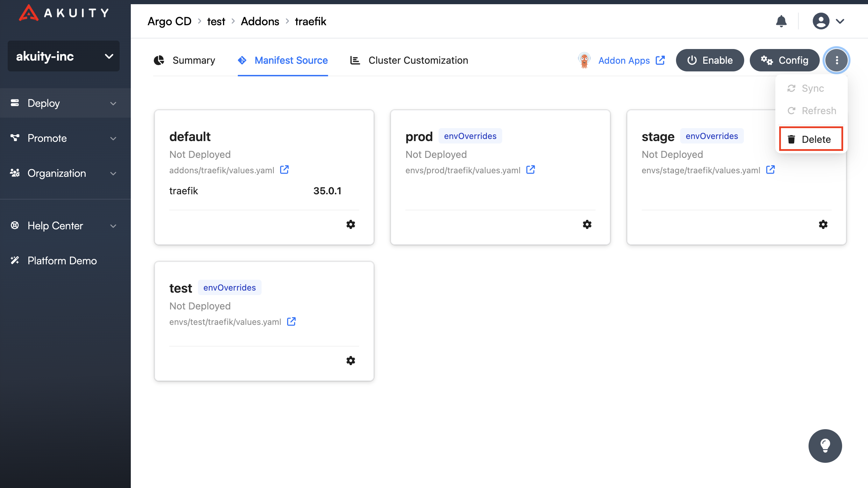Click the envOverrides tag on test
The height and width of the screenshot is (488, 868).
229,287
